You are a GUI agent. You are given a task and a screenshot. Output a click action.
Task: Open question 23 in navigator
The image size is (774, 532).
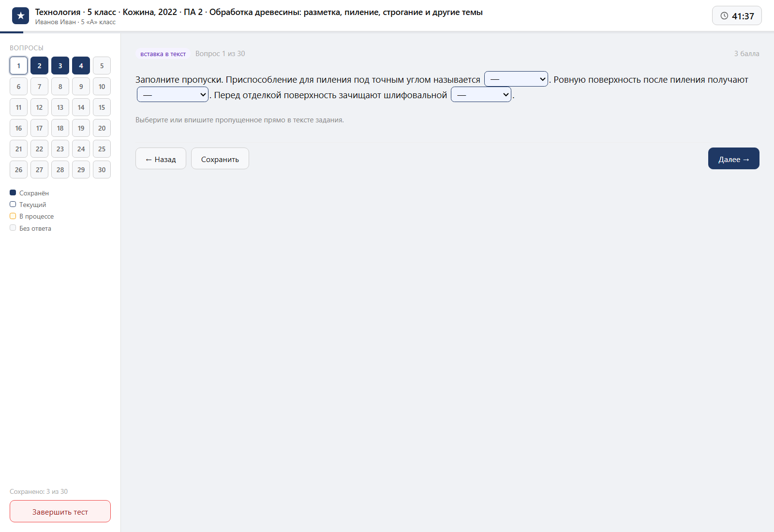60,149
